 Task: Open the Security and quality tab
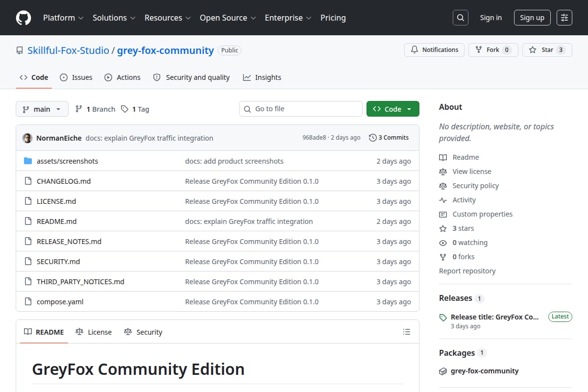tap(191, 77)
